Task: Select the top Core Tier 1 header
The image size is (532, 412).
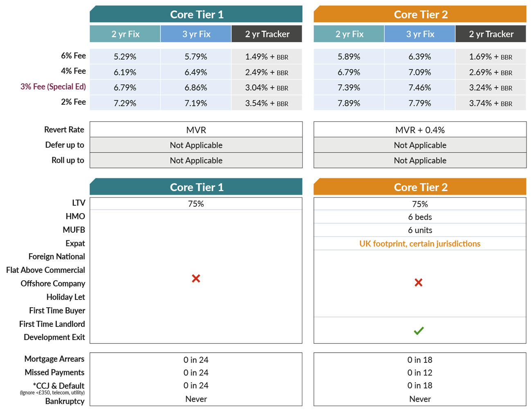Action: [196, 14]
